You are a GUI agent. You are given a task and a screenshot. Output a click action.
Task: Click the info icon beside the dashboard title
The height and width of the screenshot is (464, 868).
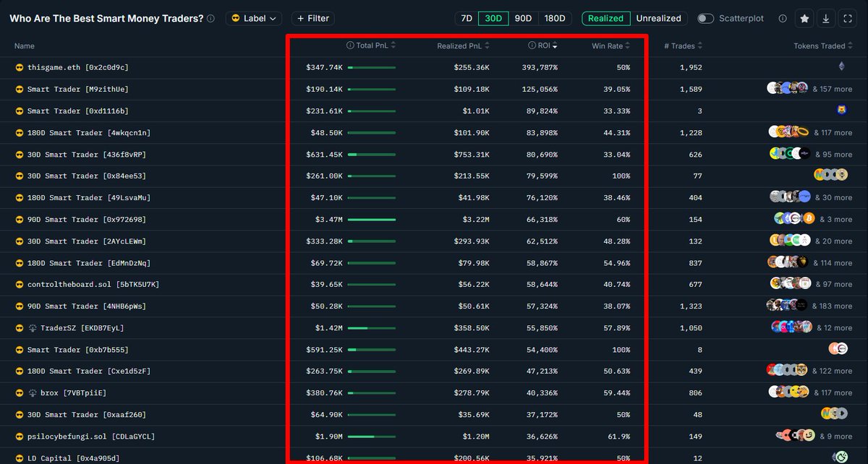click(x=210, y=19)
